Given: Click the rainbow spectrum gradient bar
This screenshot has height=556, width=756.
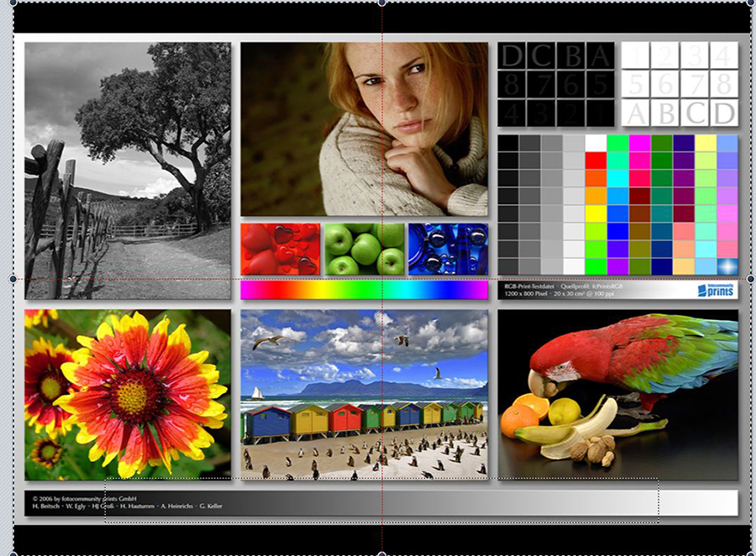Looking at the screenshot, I should pyautogui.click(x=364, y=290).
